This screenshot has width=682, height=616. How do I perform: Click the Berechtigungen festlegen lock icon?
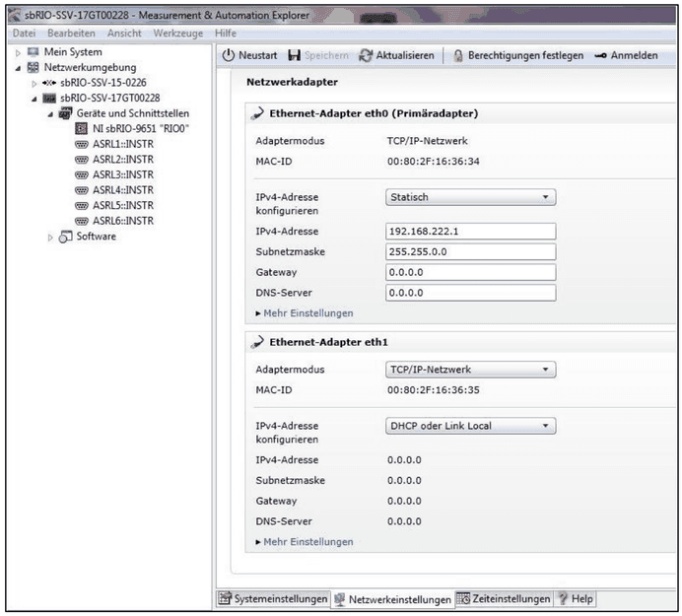(x=458, y=55)
